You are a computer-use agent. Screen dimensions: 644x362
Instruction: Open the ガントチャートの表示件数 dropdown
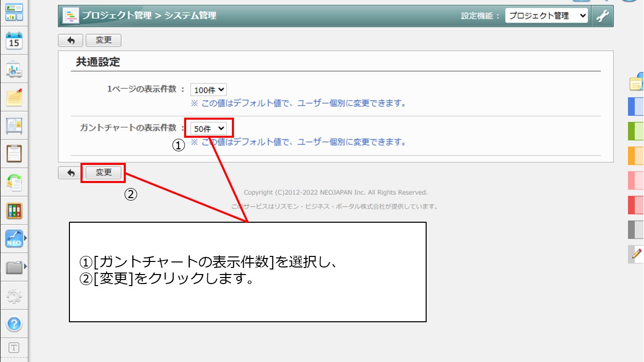tap(208, 129)
